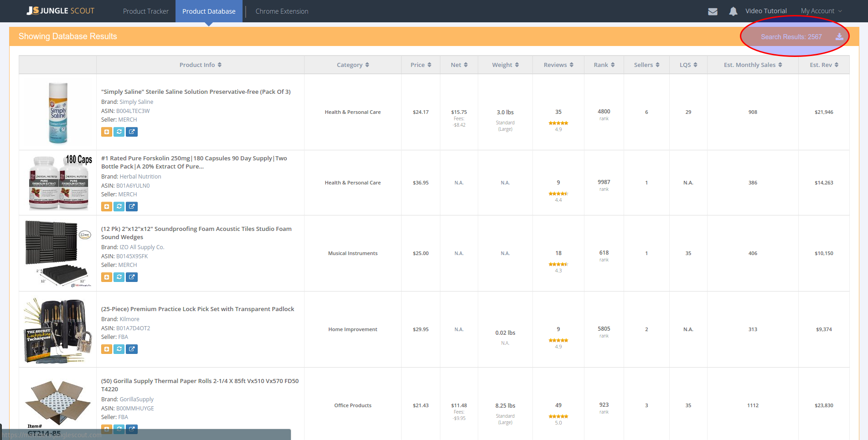
Task: Open Pure Forskolin listing via external link icon
Action: point(132,206)
